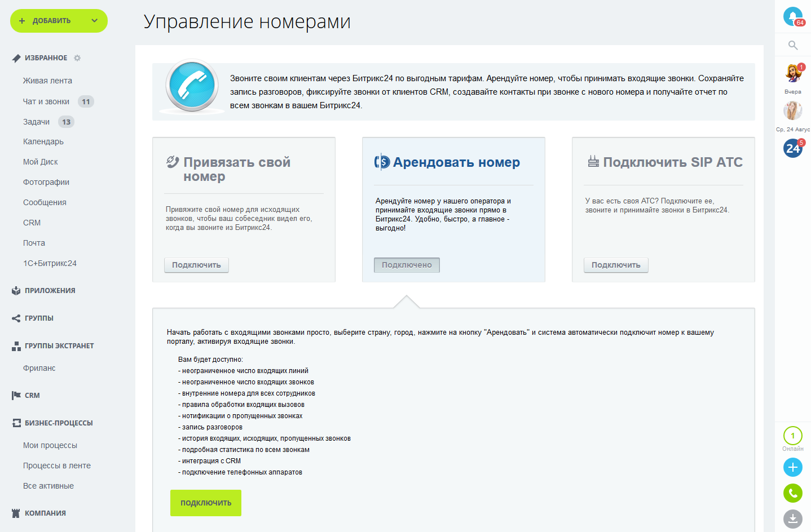
Task: Open Сообщения in sidebar
Action: [45, 202]
